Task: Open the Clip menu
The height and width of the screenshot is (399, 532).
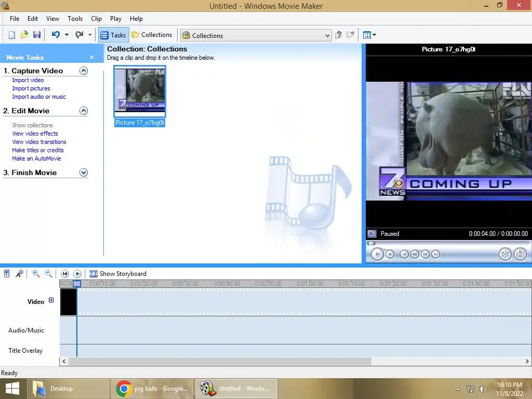Action: tap(96, 19)
